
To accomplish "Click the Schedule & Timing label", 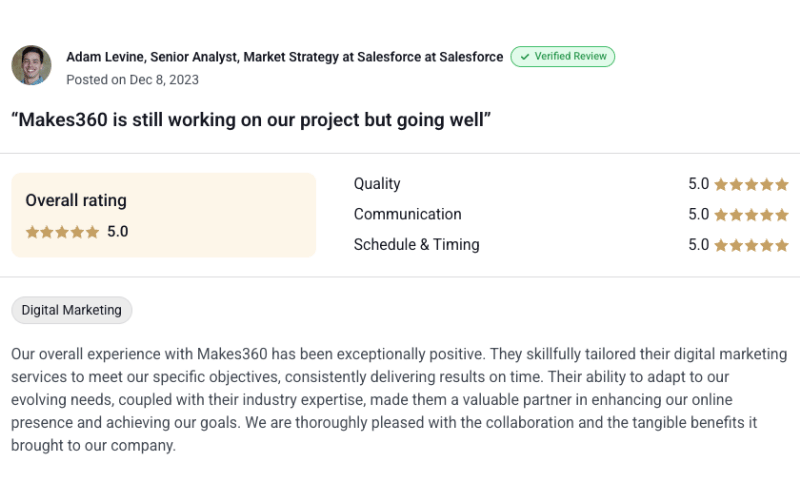I will [x=416, y=245].
